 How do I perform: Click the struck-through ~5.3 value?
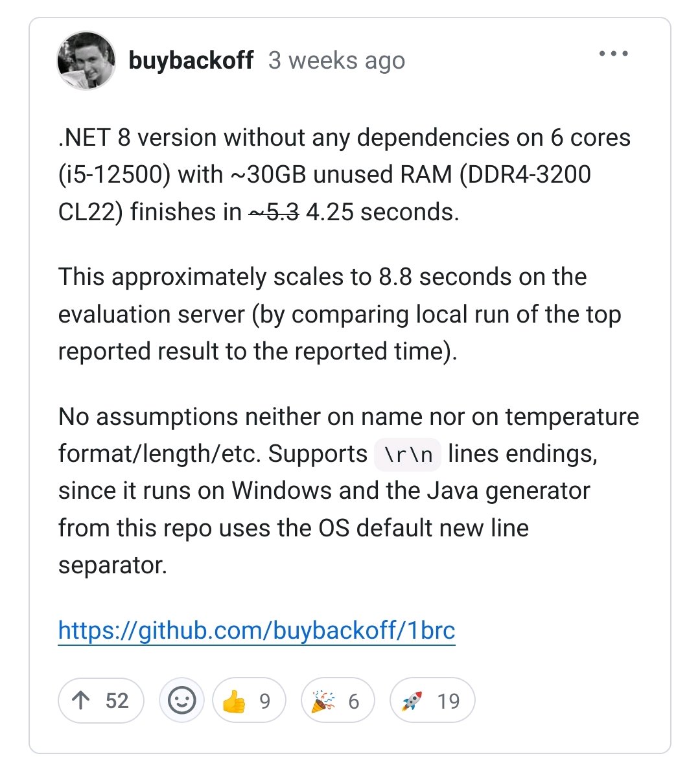pos(274,212)
